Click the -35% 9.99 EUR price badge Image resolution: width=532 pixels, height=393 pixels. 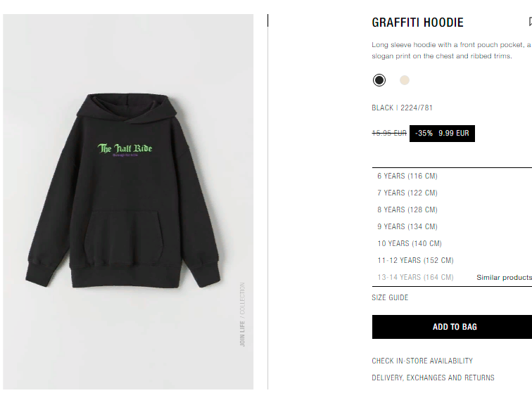[x=442, y=134]
